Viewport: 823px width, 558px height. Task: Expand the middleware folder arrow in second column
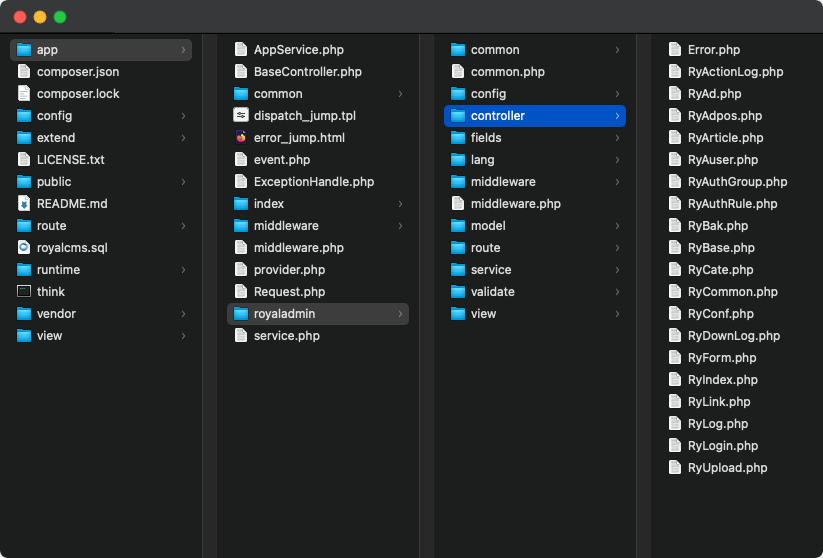click(x=400, y=225)
